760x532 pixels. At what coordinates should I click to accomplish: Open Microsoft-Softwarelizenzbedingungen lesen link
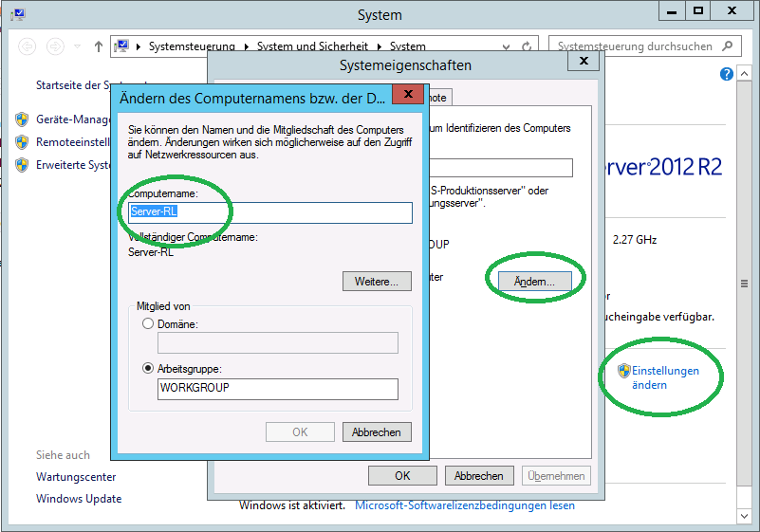pos(464,505)
